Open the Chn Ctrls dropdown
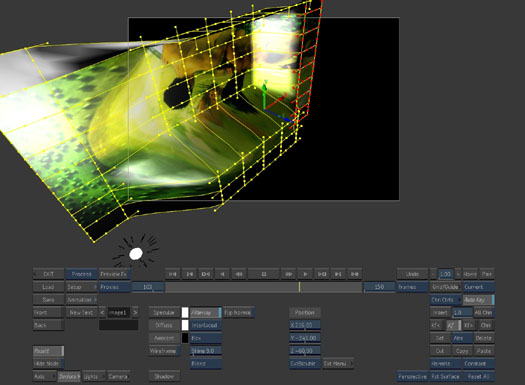This screenshot has height=385, width=525. pos(445,300)
